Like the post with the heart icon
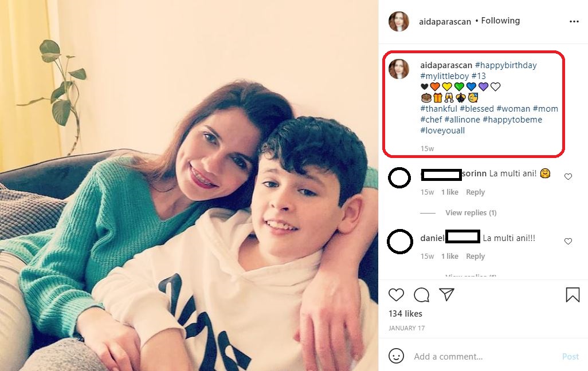588x371 pixels. [x=396, y=295]
